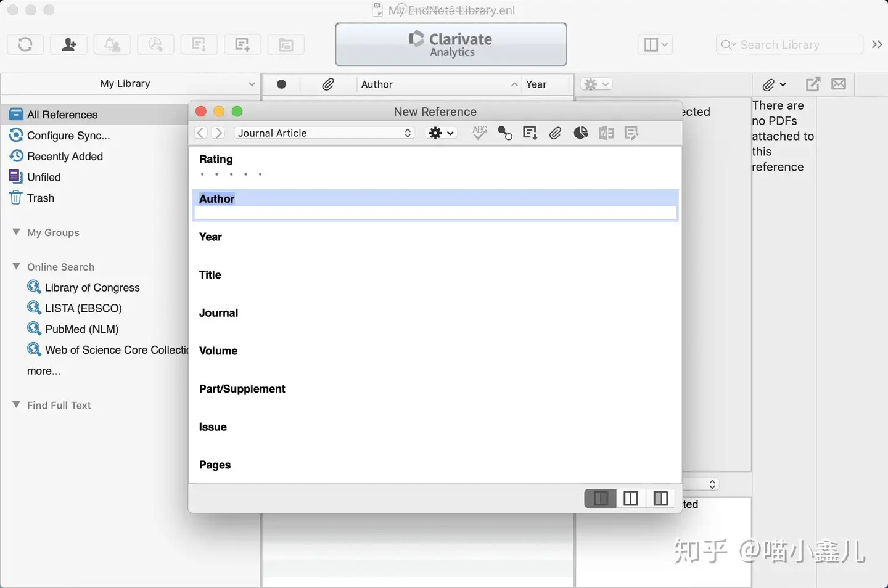Go to previous reference in New Reference window
Viewport: 888px width, 588px height.
point(200,133)
